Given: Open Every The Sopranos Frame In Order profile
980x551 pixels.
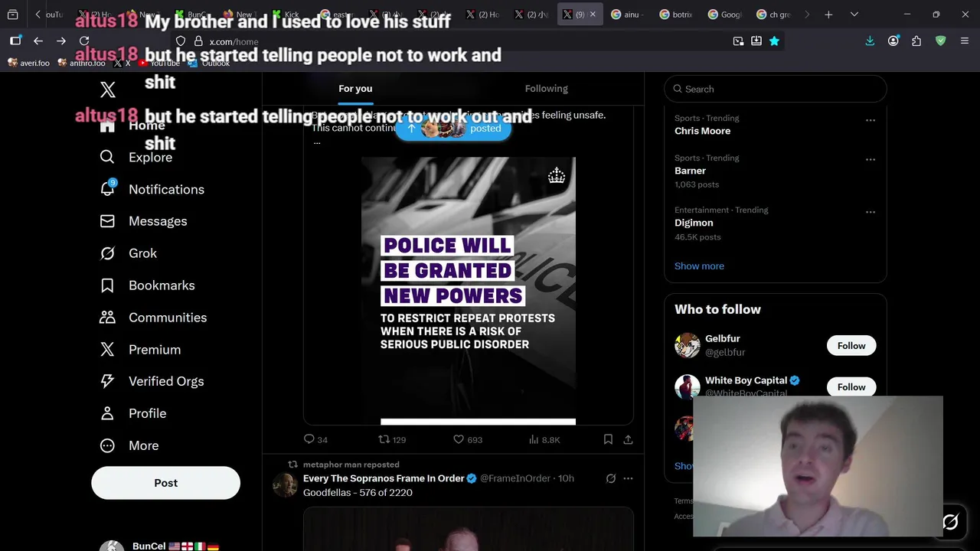Looking at the screenshot, I should 384,478.
